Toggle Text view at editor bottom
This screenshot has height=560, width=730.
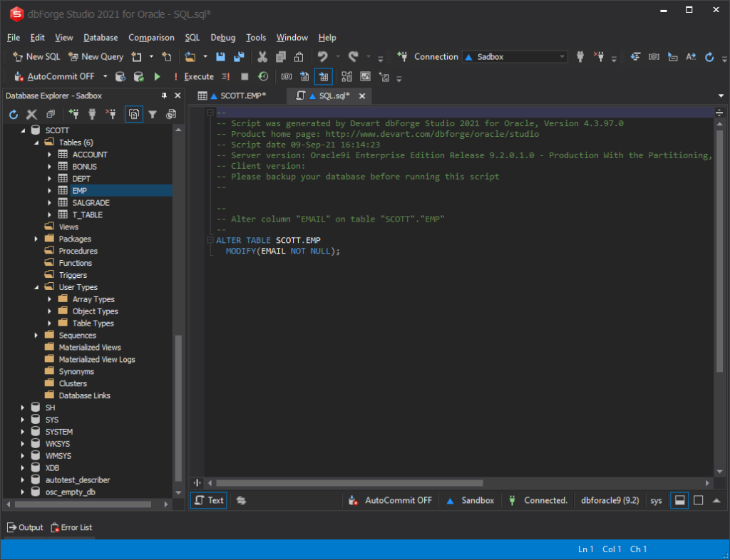click(209, 500)
